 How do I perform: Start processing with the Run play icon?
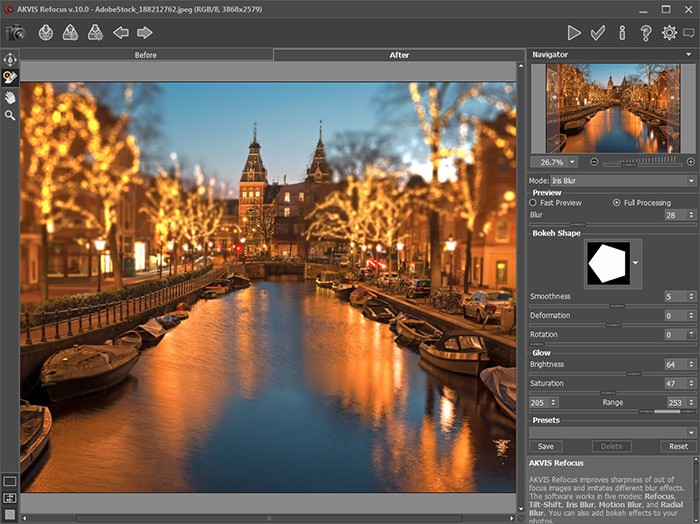point(574,33)
